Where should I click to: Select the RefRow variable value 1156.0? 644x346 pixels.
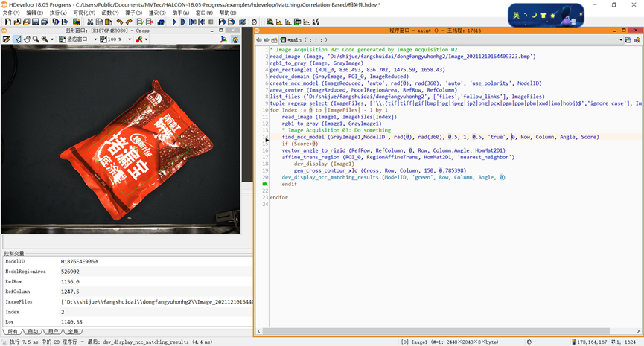[70, 281]
